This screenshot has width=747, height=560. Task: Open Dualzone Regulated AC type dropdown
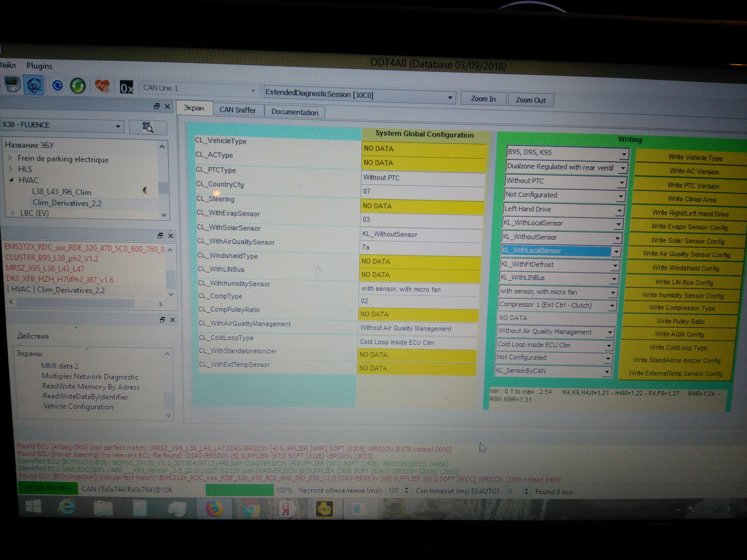(566, 167)
